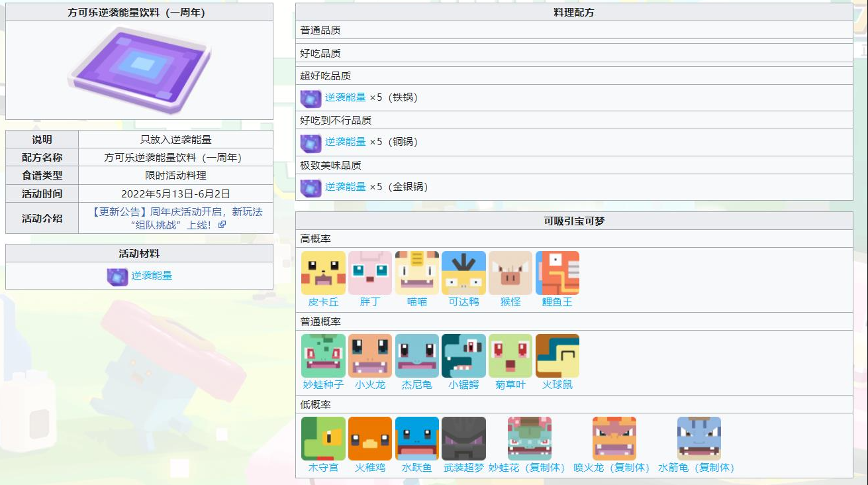Select the Charmander (小火龙) icon
The height and width of the screenshot is (485, 868).
(370, 356)
